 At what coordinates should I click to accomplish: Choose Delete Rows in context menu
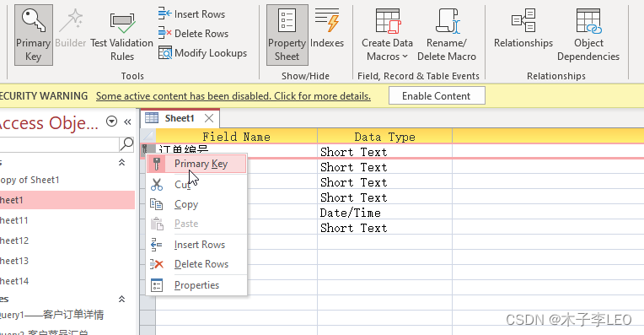[196, 264]
